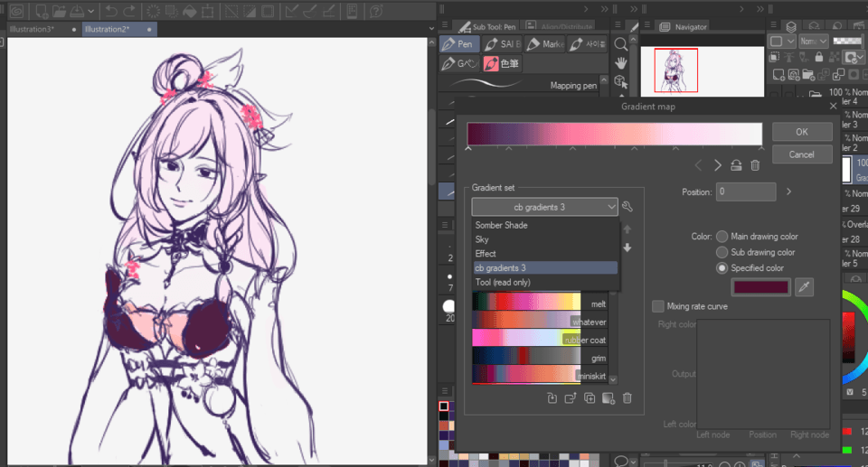
Task: Redo the last action
Action: pos(129,11)
